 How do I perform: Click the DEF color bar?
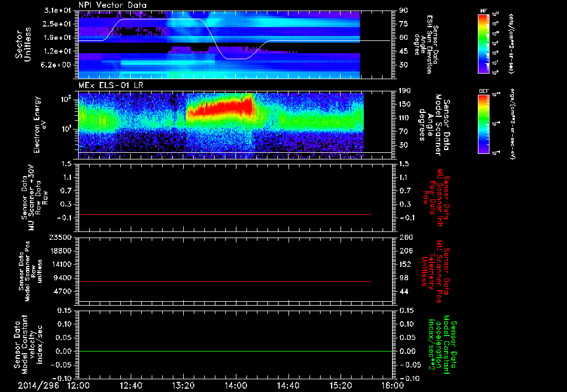pyautogui.click(x=484, y=124)
